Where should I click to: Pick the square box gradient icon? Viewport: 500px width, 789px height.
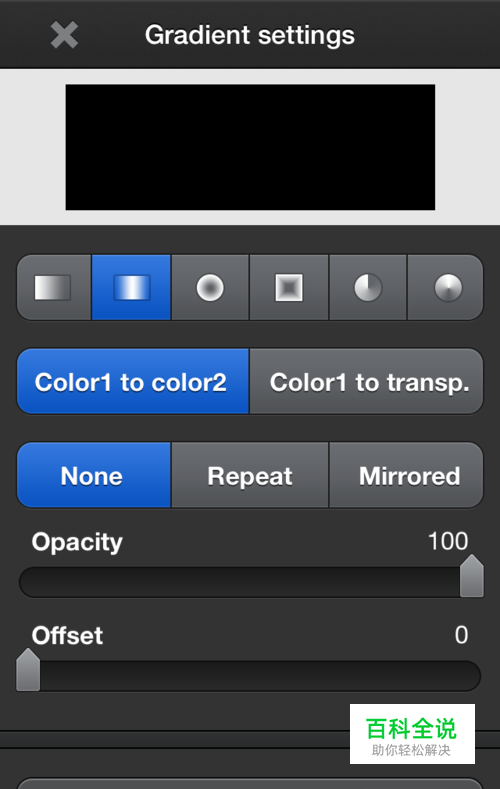click(x=289, y=288)
